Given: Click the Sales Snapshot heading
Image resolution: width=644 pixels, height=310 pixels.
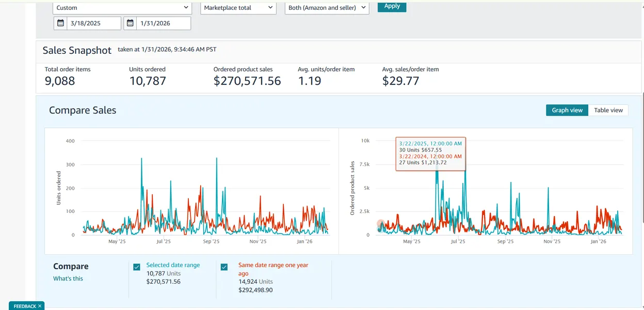Looking at the screenshot, I should (77, 50).
